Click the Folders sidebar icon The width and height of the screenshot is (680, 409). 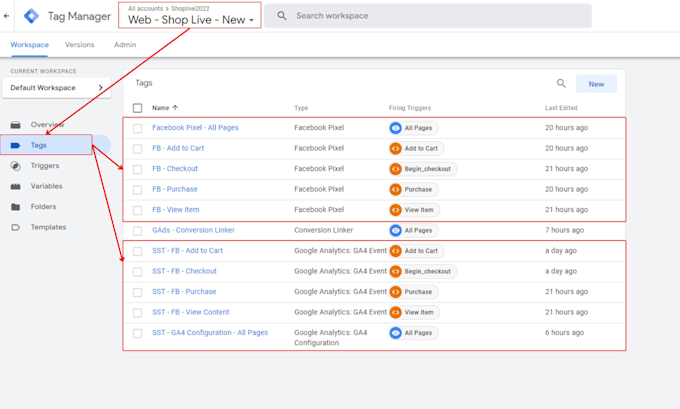[x=16, y=206]
